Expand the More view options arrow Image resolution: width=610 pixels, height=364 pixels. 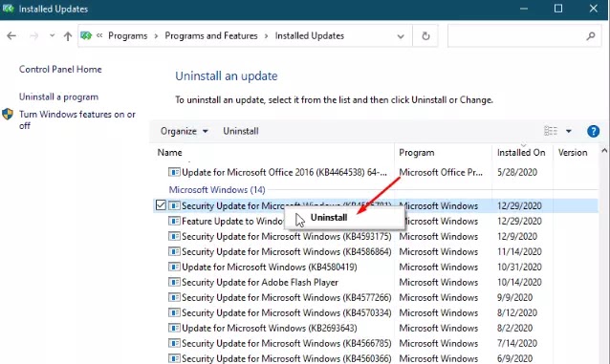click(x=568, y=131)
